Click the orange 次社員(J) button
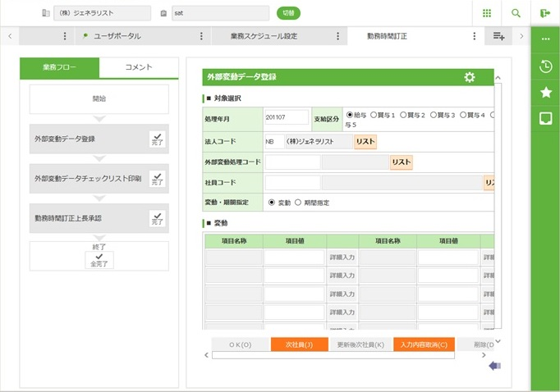 pos(299,345)
